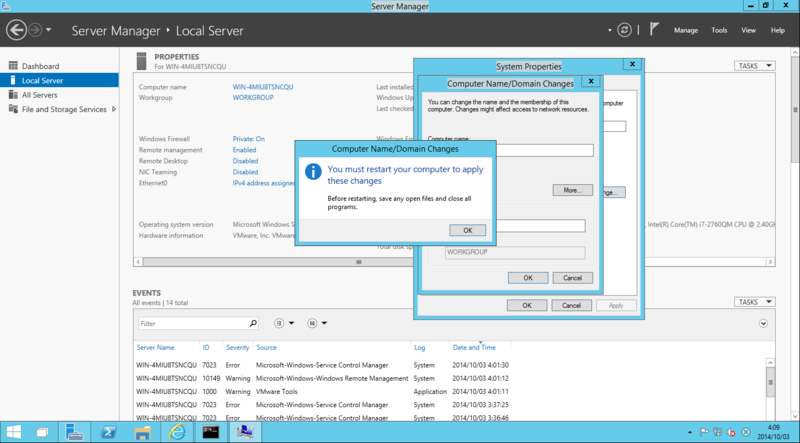Open File Explorer from taskbar
800x443 pixels.
(x=142, y=432)
